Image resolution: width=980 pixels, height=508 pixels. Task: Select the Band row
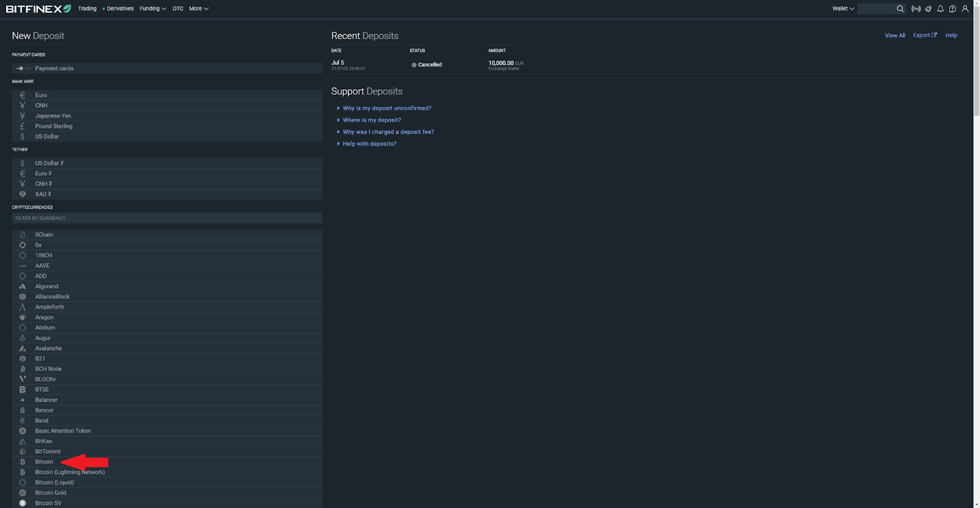[167, 420]
